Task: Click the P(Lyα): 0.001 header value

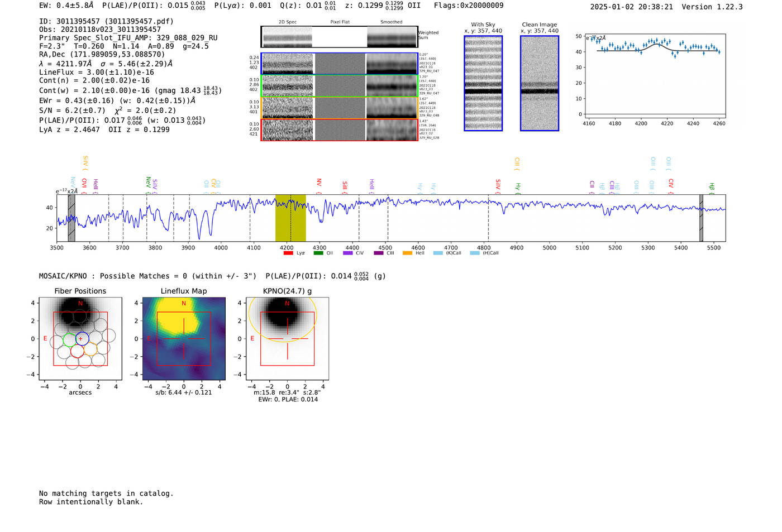Action: click(x=242, y=6)
